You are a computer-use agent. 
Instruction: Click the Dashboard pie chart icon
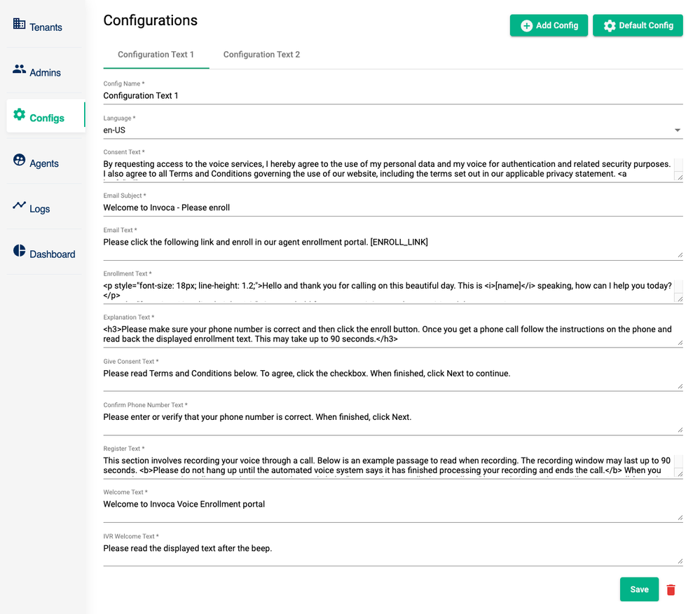tap(19, 250)
